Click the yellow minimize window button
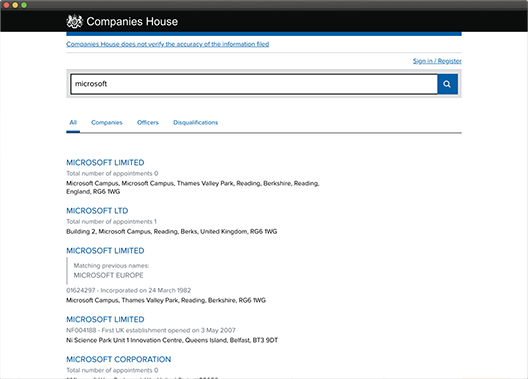 (15, 5)
